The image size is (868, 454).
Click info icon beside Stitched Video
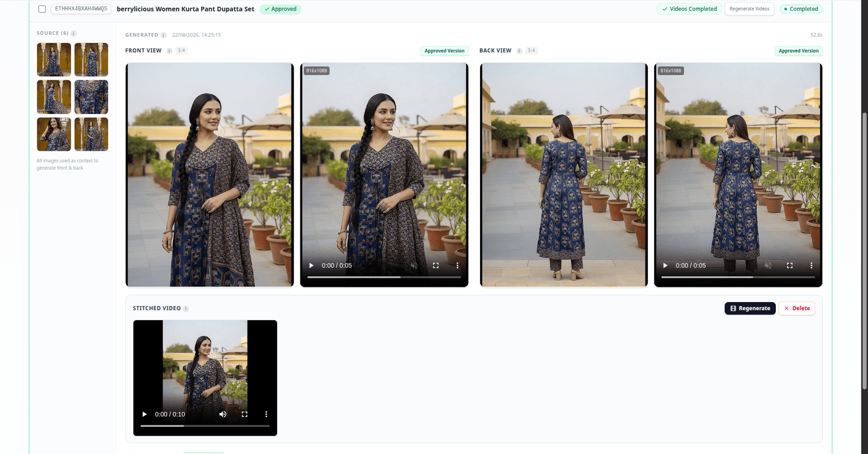click(186, 309)
